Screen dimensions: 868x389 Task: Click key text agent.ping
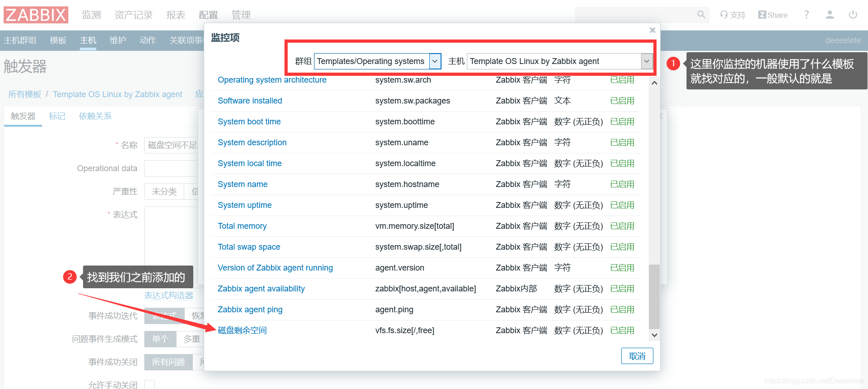(x=394, y=310)
